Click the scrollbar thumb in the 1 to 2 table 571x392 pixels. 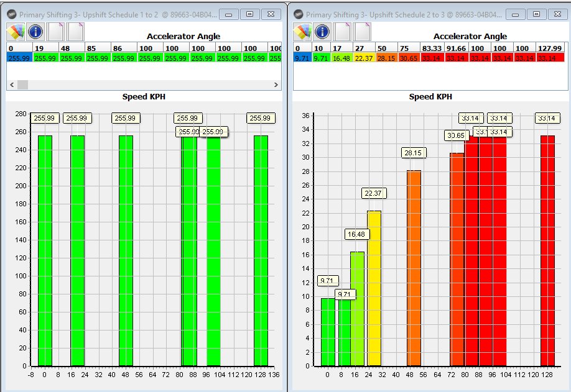pos(22,84)
